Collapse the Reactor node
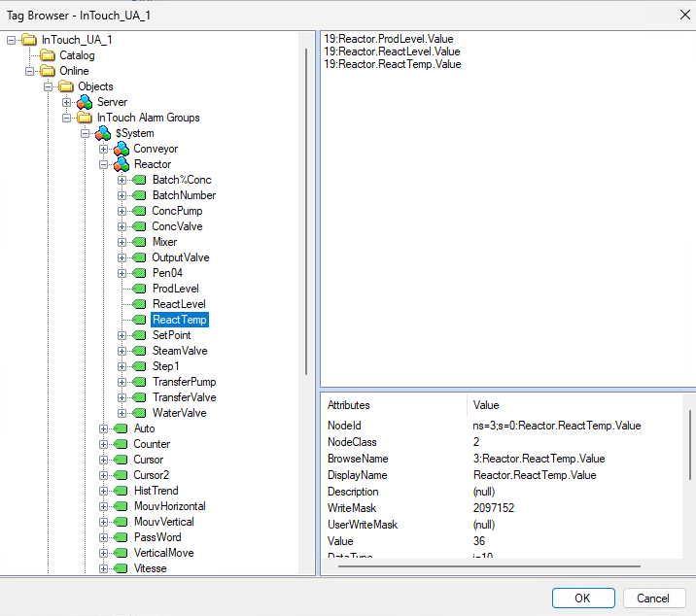696x616 pixels. click(x=103, y=164)
